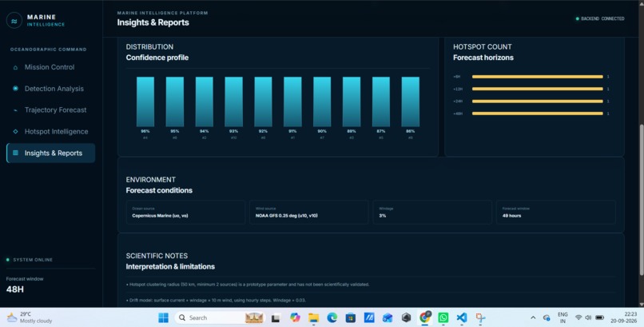The image size is (644, 327).
Task: Click the cloud sync tray icon
Action: 547,317
